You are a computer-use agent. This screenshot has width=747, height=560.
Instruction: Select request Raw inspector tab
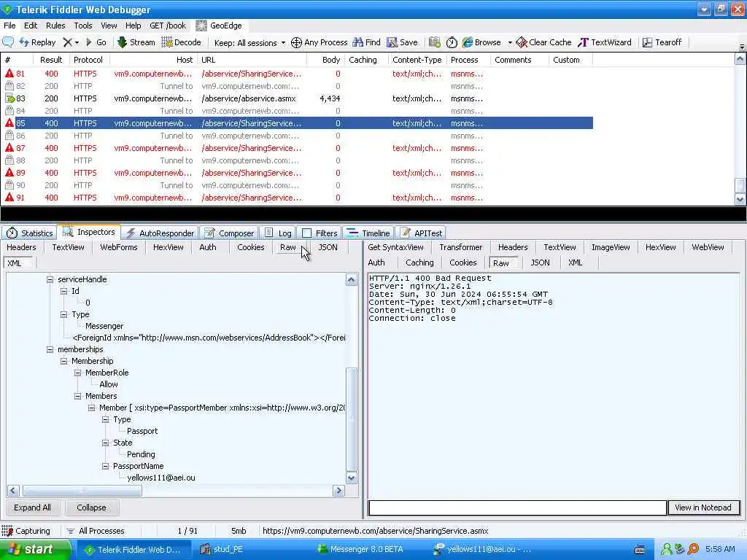[287, 247]
